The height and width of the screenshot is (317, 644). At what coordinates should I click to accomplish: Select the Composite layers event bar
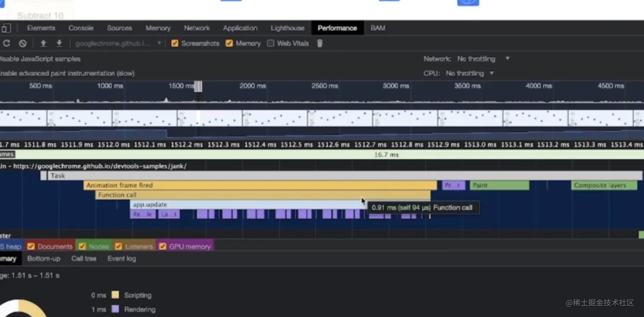[x=604, y=186]
